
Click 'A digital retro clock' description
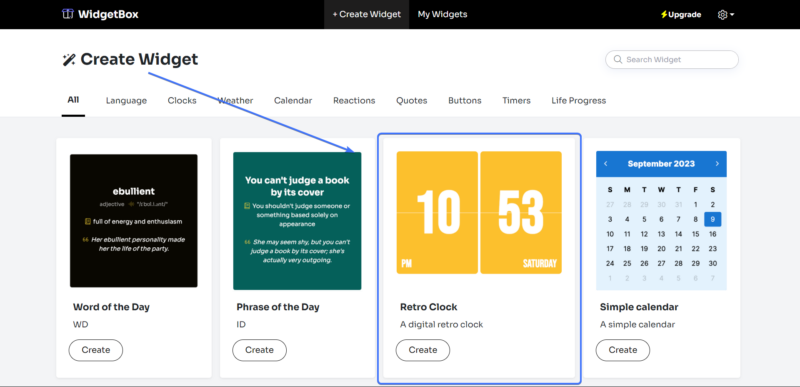[x=441, y=324]
